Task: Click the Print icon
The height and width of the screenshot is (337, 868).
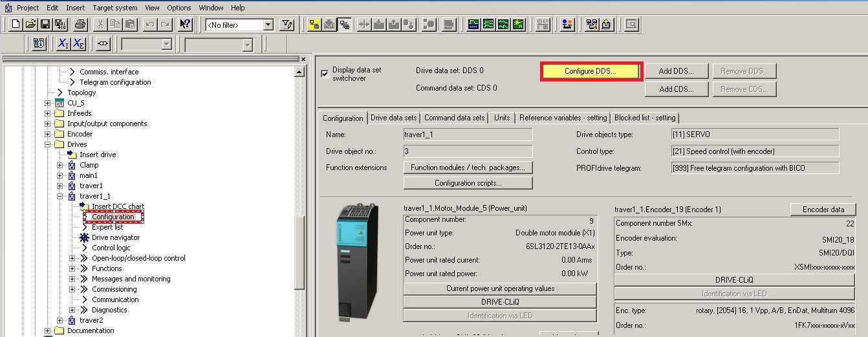Action: pos(80,25)
